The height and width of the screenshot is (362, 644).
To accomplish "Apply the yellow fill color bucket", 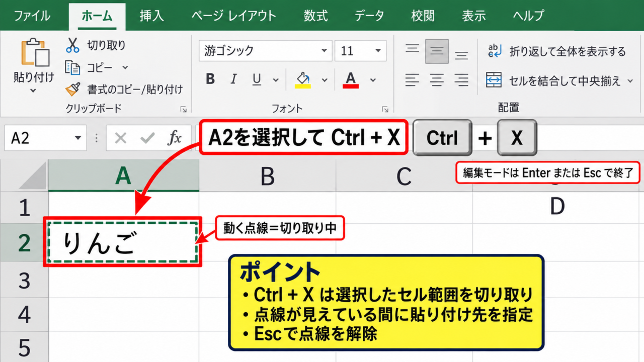I will pyautogui.click(x=303, y=79).
